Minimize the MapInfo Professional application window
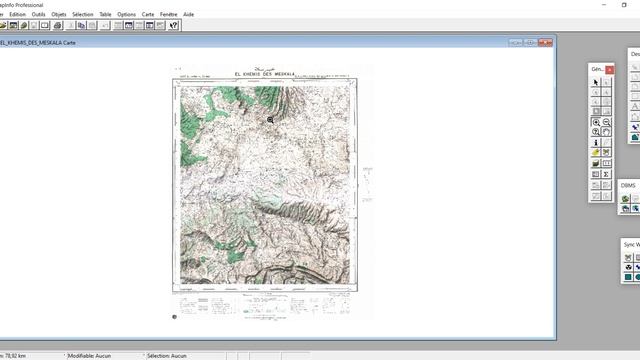 [604, 5]
